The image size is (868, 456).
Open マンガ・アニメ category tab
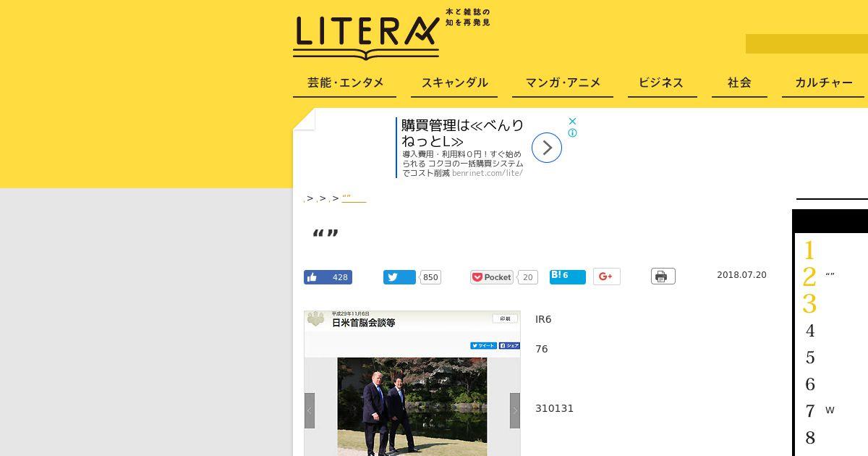click(563, 83)
